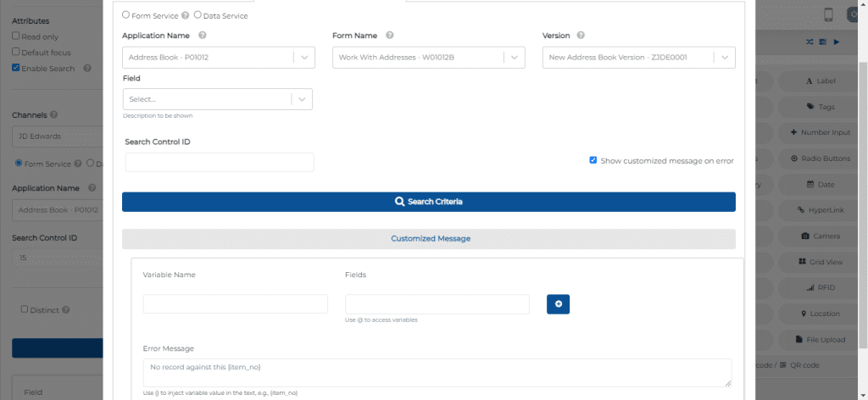This screenshot has width=868, height=400.
Task: Click the Search Criteria button
Action: coord(429,202)
